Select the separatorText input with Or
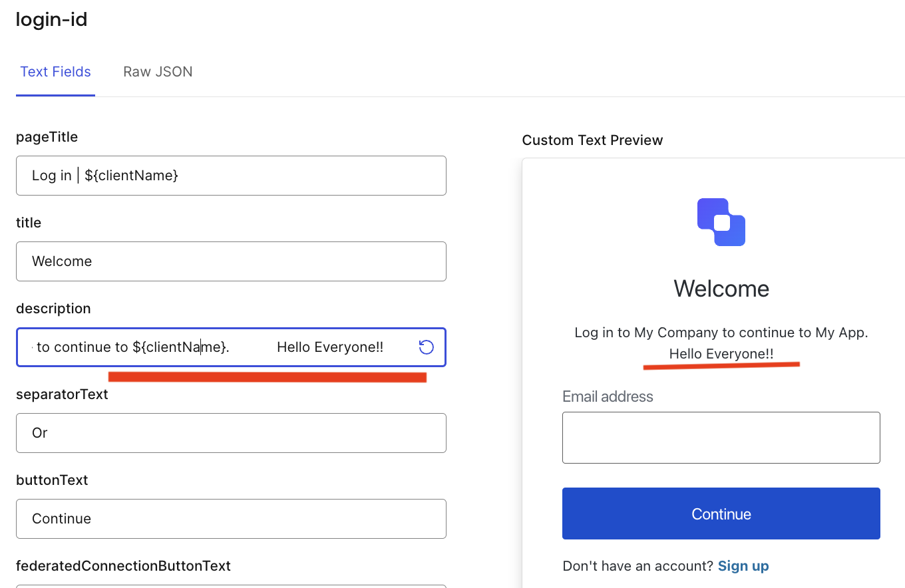 231,433
